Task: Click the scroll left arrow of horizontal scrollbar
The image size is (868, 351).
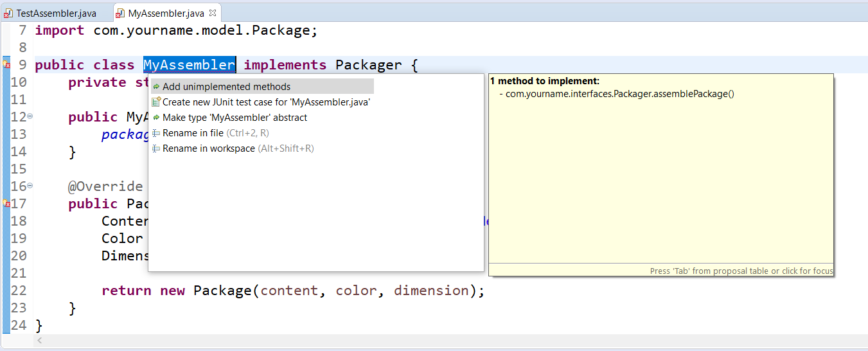Action: pos(40,341)
